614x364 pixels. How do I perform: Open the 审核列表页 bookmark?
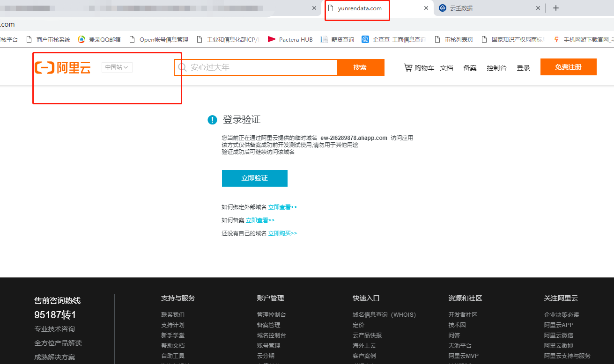click(454, 40)
